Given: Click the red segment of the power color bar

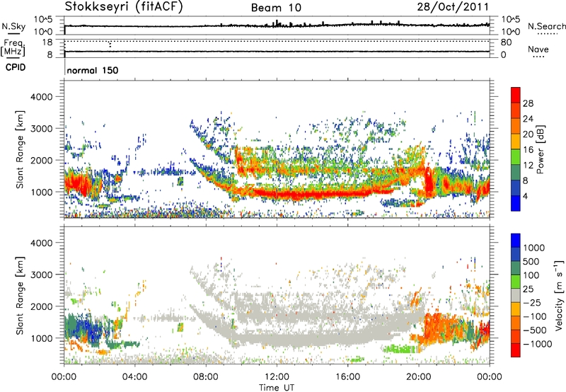Looking at the screenshot, I should 516,94.
